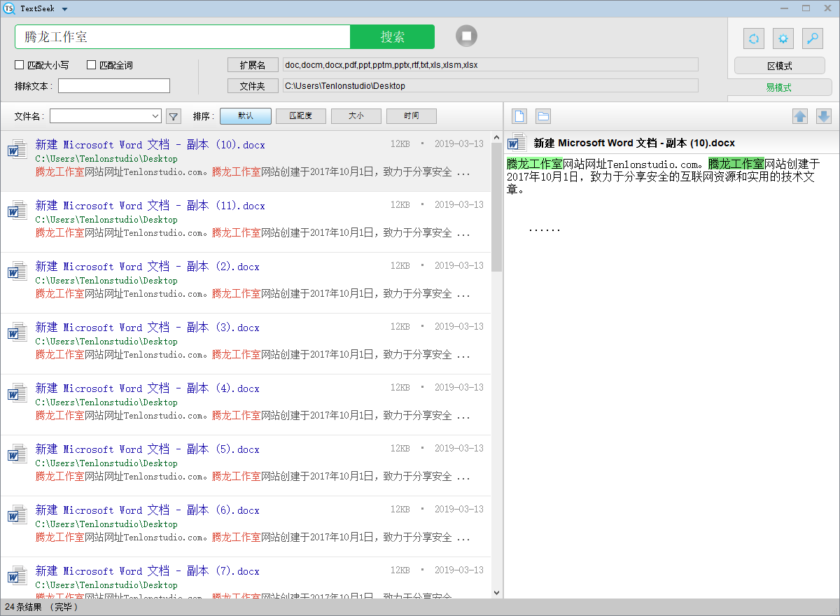The width and height of the screenshot is (840, 616).
Task: Click the Word icon of result 副本 (3).docx
Action: coord(17,332)
